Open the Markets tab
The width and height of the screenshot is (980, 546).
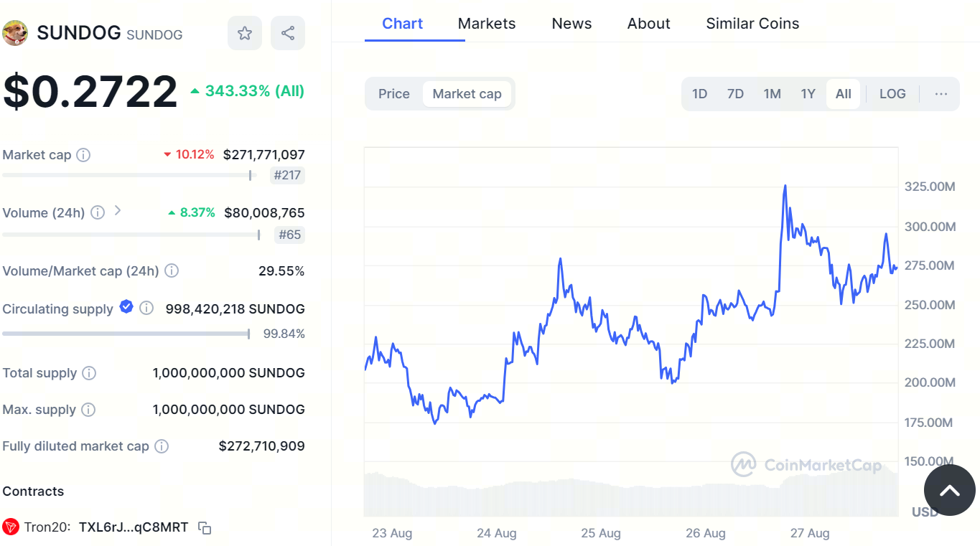[487, 24]
